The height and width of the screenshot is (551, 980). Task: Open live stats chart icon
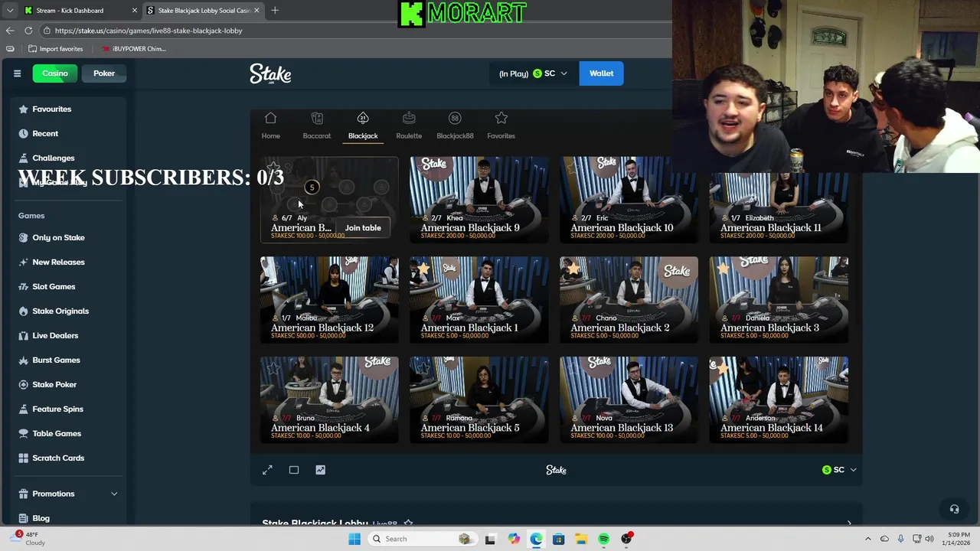click(320, 470)
